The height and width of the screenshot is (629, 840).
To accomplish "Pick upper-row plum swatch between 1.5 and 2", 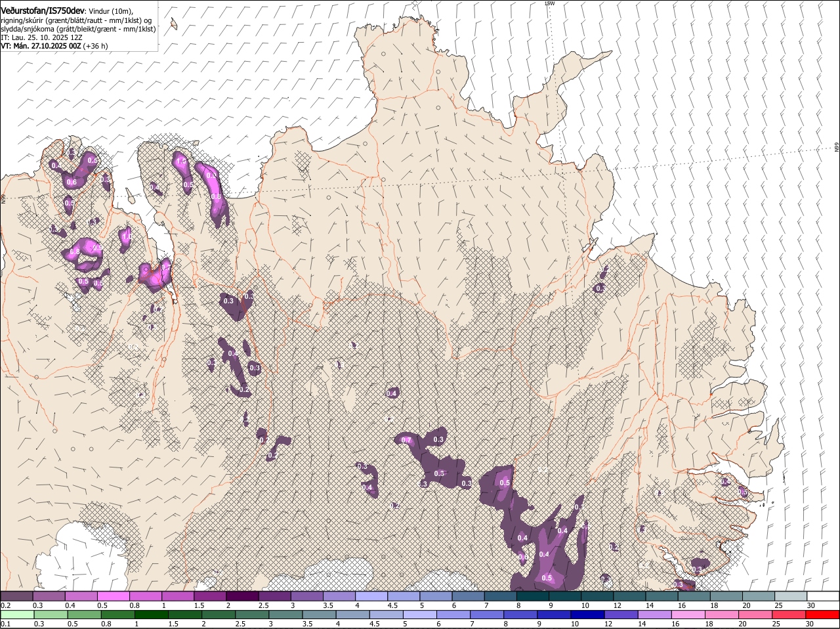I will (x=210, y=596).
